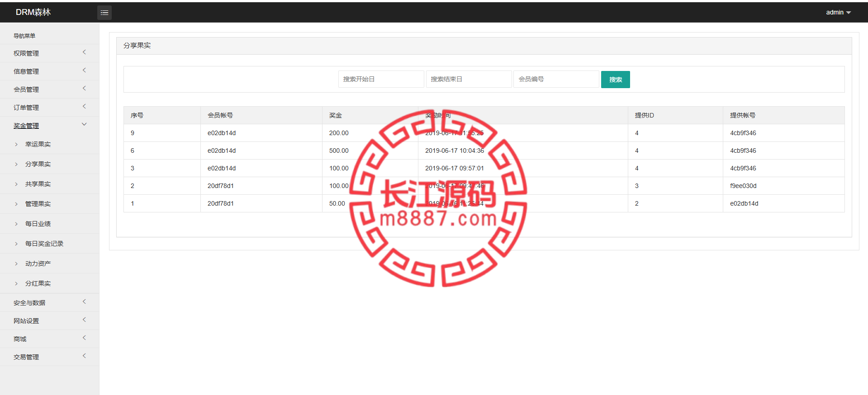Select bonus value 500.00
Screen dimensions: 868x395
point(339,150)
